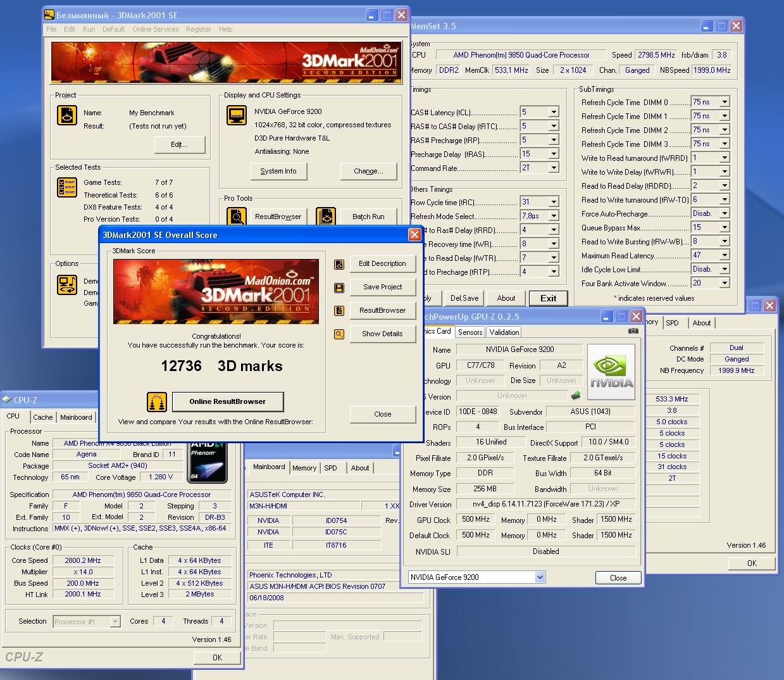Click the display monitor icon in Display settings
This screenshot has width=784, height=680.
point(237,115)
